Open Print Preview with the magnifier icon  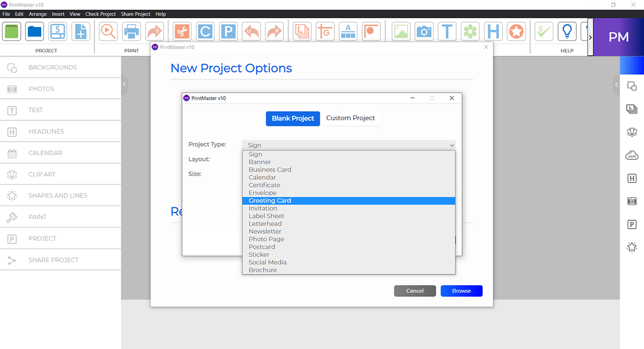(x=108, y=31)
